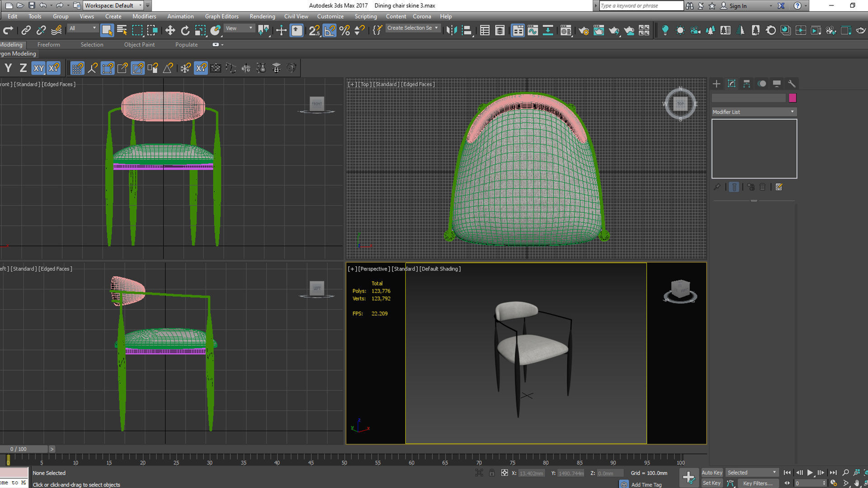Open the Hierarchy tab in command panel
Viewport: 868px width, 488px height.
pyautogui.click(x=746, y=84)
